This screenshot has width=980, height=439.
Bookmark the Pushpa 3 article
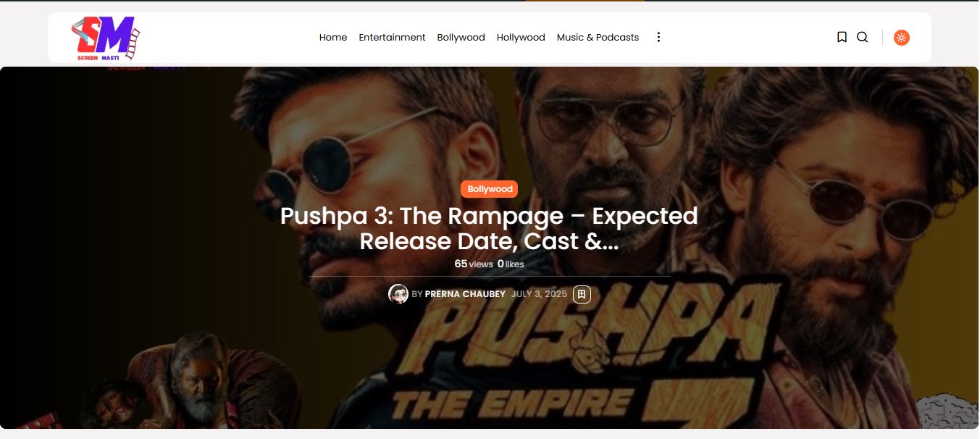(582, 294)
